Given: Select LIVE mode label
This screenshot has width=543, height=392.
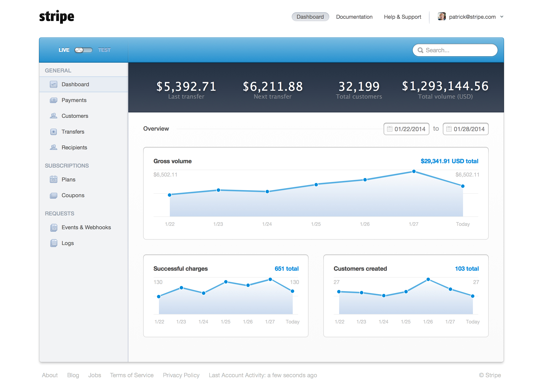Looking at the screenshot, I should tap(64, 50).
